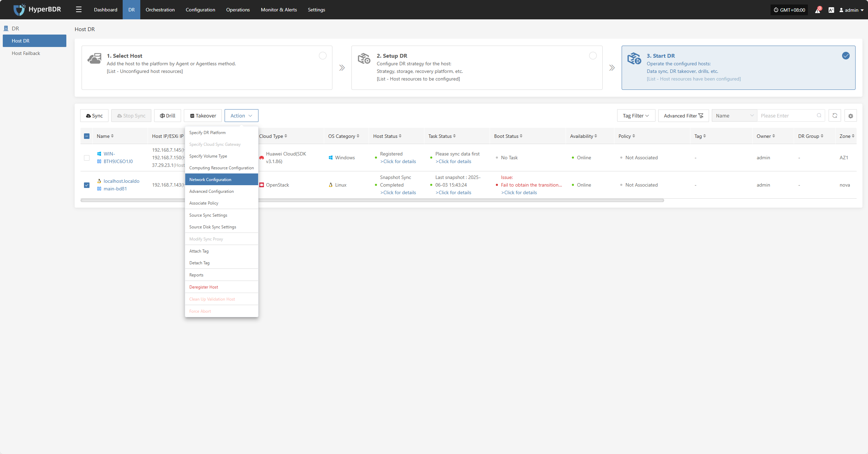This screenshot has height=454, width=868.
Task: Open the Advanced Filter panel
Action: tap(683, 116)
